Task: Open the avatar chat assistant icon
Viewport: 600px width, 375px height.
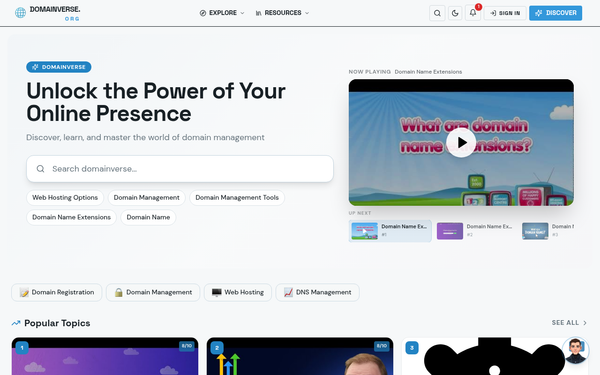Action: [x=576, y=351]
